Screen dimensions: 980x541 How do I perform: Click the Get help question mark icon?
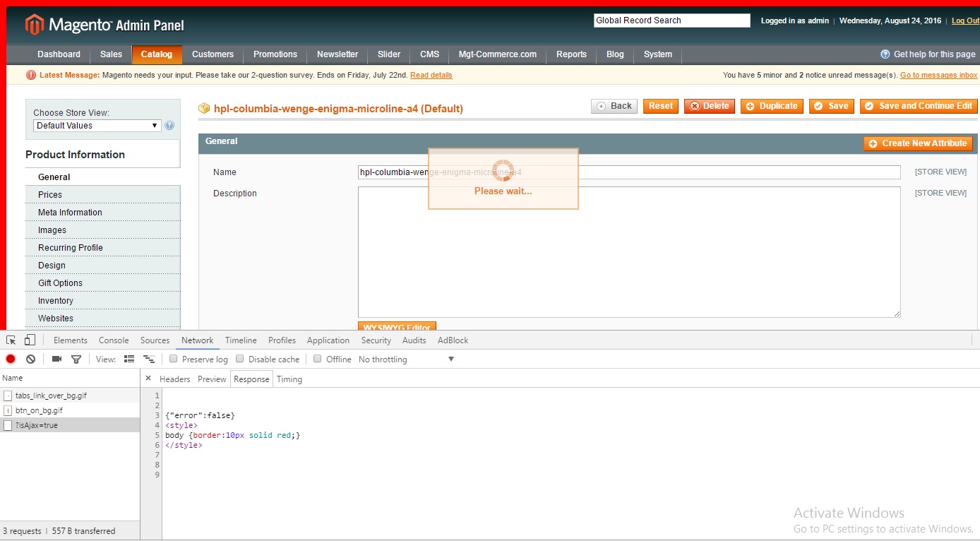(884, 54)
